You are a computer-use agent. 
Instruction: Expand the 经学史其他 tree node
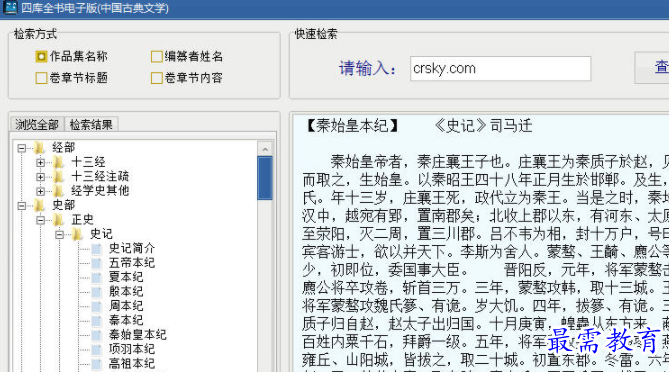coord(40,191)
